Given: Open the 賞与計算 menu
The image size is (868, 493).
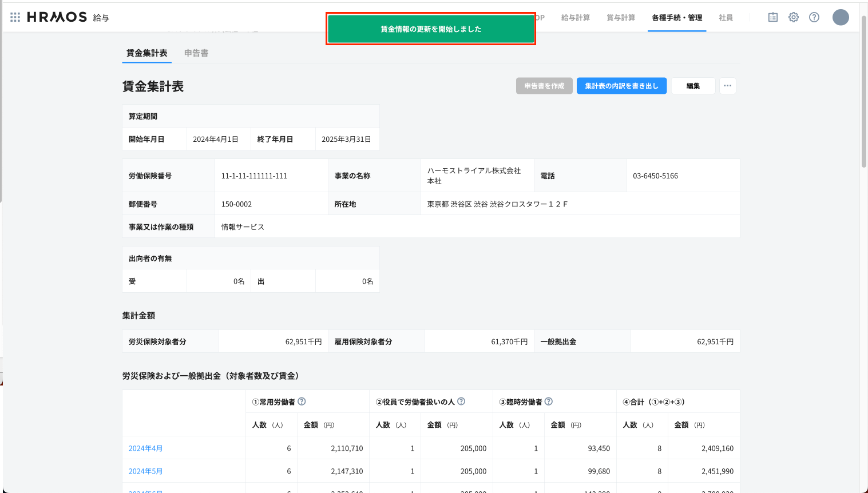Looking at the screenshot, I should tap(621, 18).
